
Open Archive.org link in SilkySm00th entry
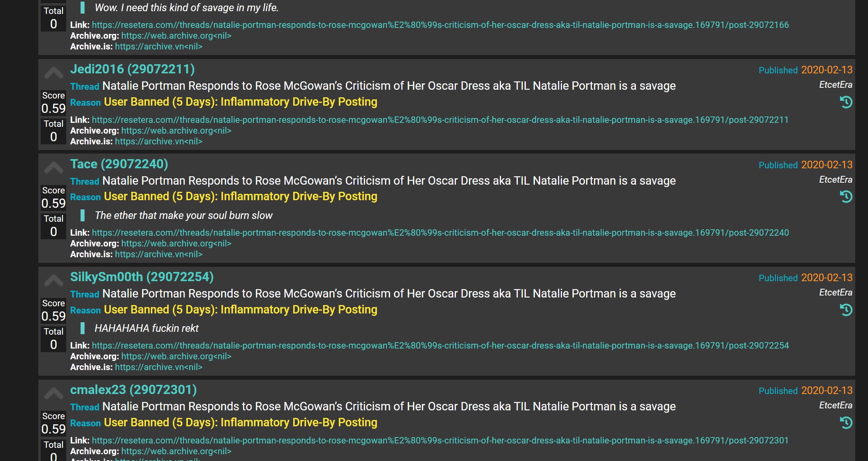(176, 356)
